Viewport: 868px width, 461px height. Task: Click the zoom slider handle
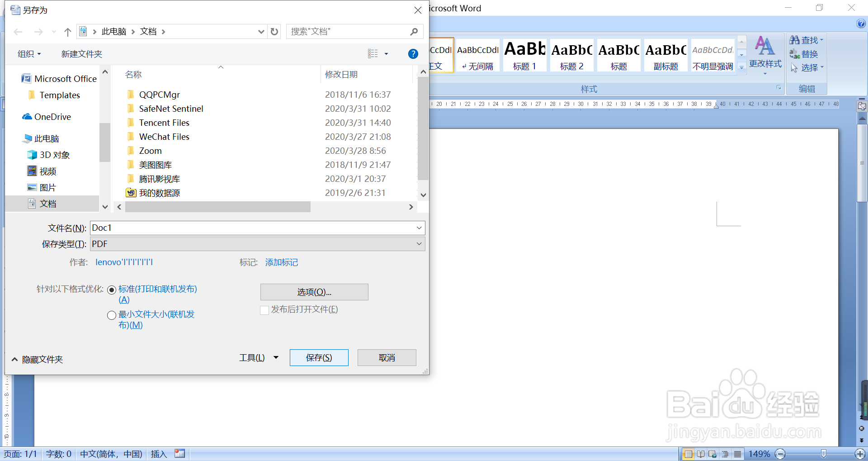823,454
